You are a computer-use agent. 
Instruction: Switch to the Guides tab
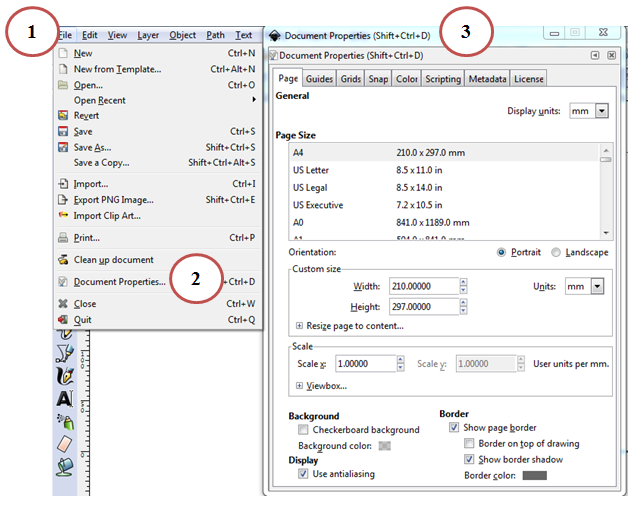pos(319,79)
